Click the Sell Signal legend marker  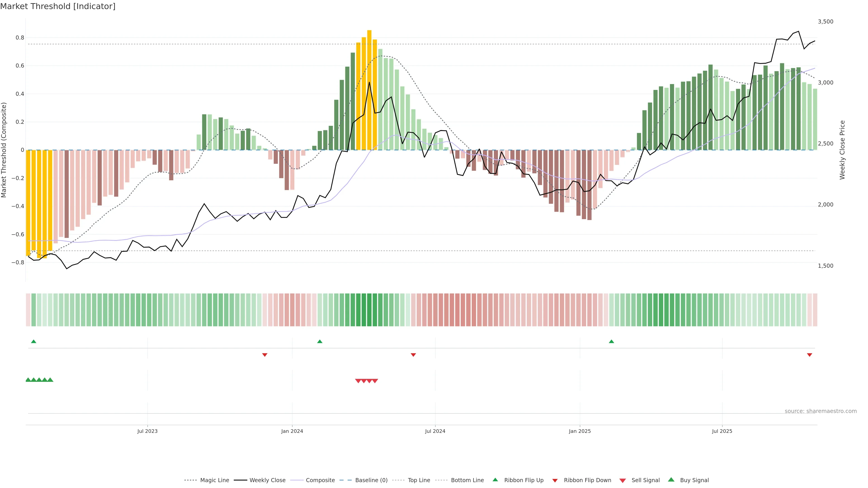tap(623, 480)
